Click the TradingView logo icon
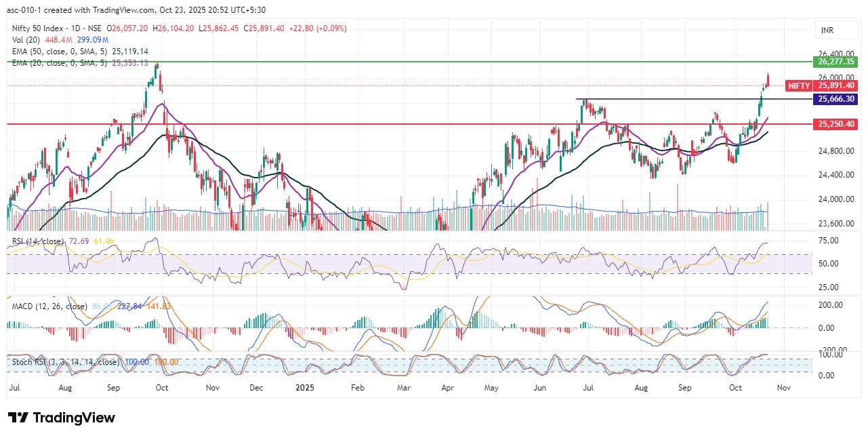The height and width of the screenshot is (438, 868). [18, 418]
